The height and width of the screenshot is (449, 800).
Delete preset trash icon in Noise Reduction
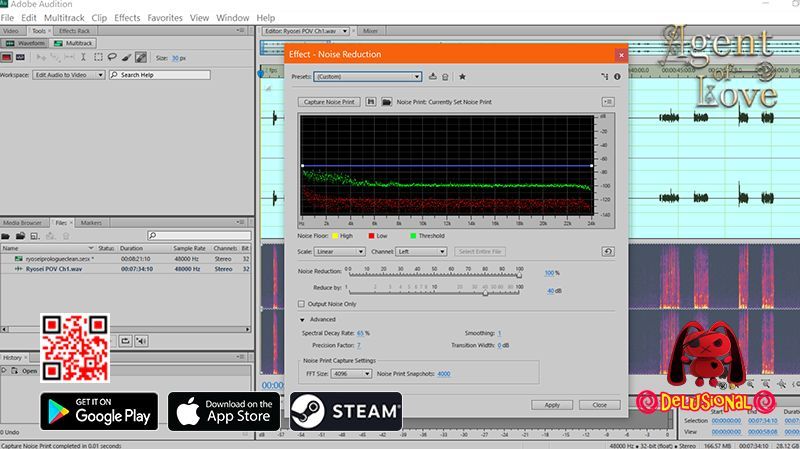coord(445,77)
